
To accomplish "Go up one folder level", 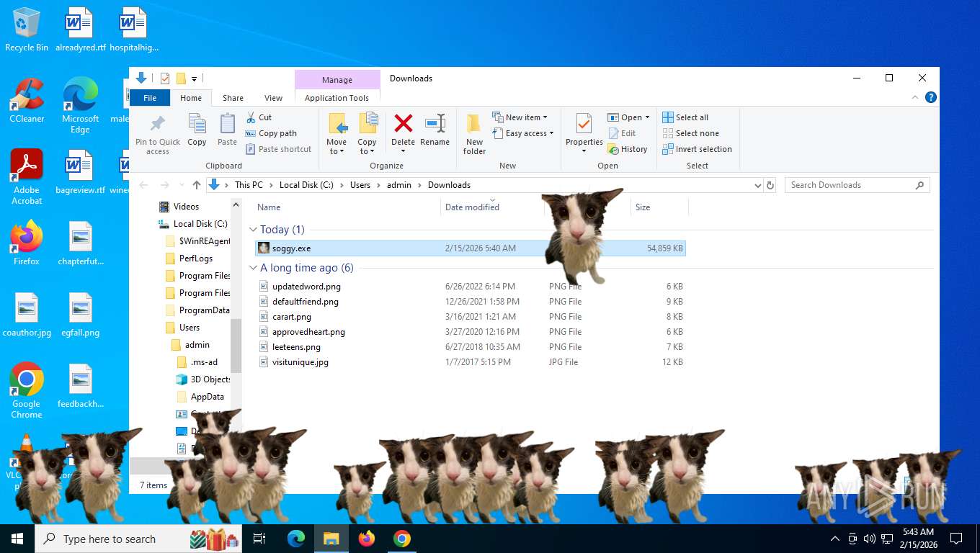I will pos(196,185).
